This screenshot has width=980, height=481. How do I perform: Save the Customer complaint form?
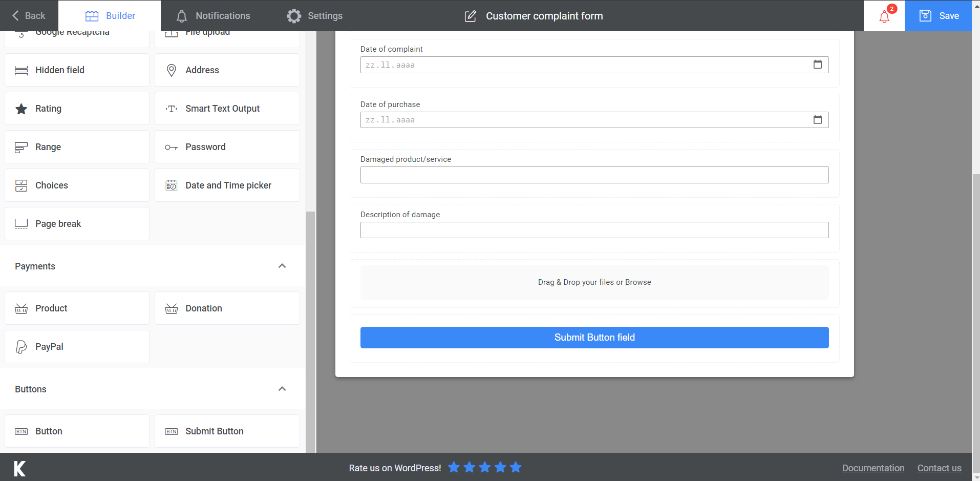tap(939, 16)
